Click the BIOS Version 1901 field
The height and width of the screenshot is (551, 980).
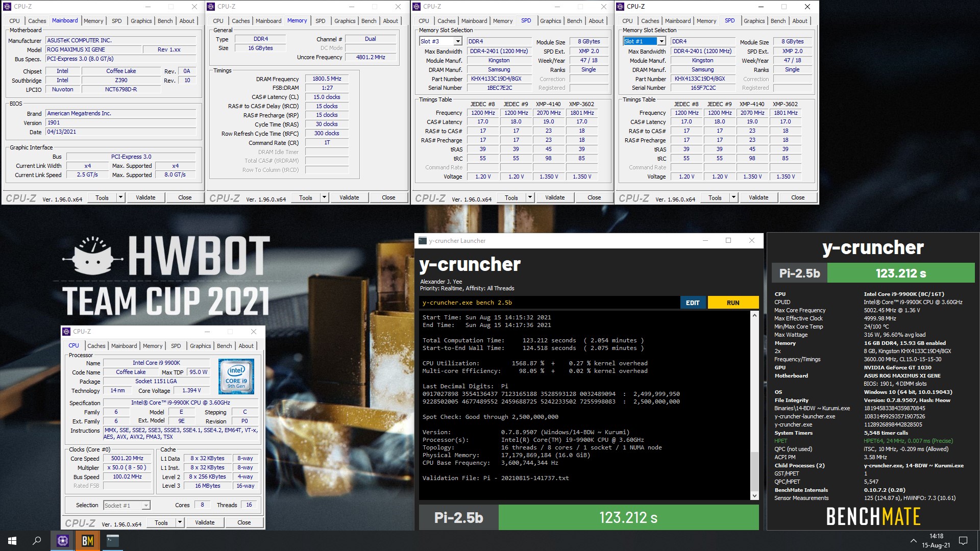pos(121,122)
